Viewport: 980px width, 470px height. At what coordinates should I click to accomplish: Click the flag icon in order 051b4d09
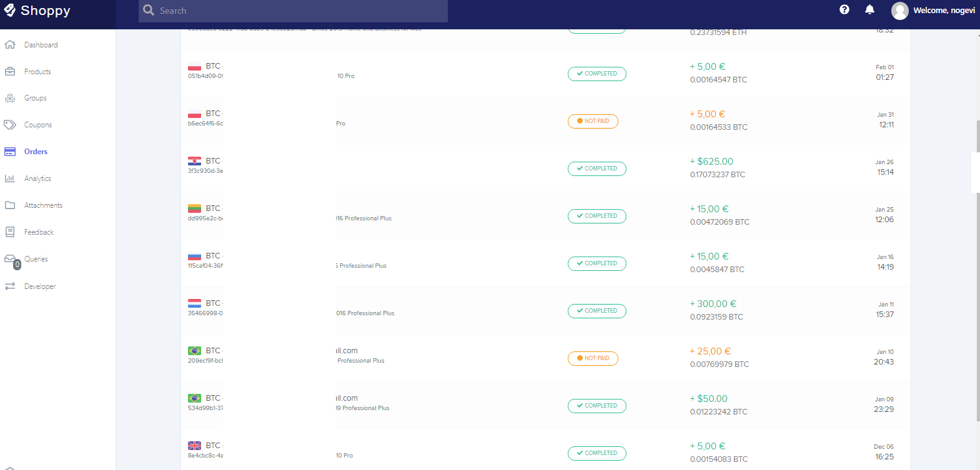194,66
